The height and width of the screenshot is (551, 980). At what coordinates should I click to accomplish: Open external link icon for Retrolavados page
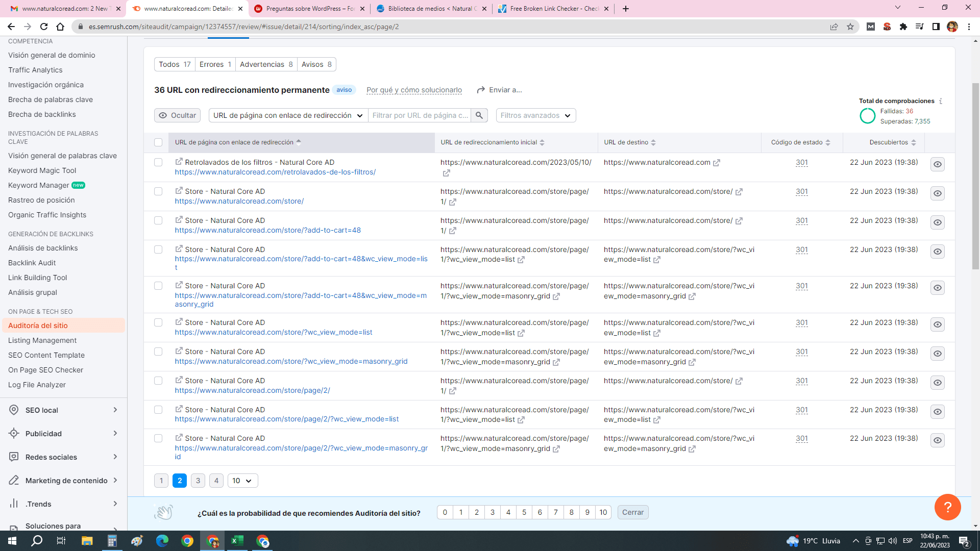(179, 161)
